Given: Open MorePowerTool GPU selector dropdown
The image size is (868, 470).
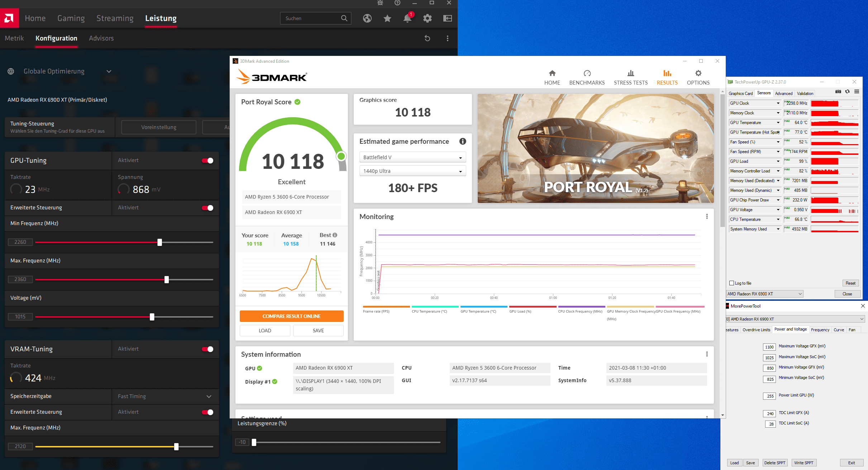Looking at the screenshot, I should click(795, 319).
